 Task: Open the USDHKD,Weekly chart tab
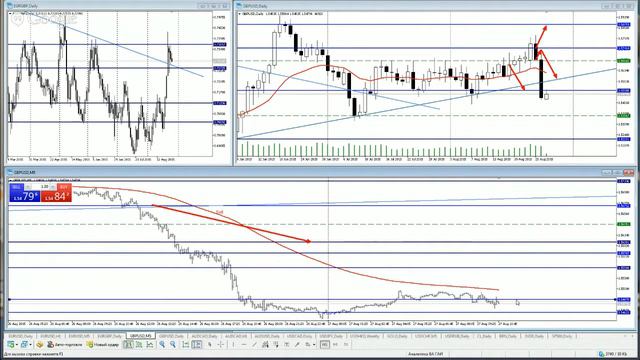tap(365, 336)
